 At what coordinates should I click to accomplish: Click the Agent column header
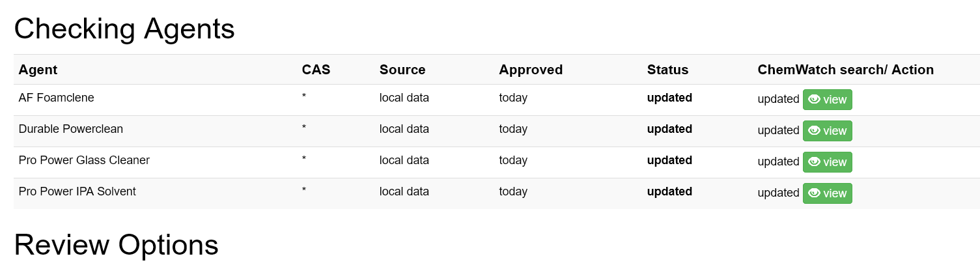click(x=38, y=70)
